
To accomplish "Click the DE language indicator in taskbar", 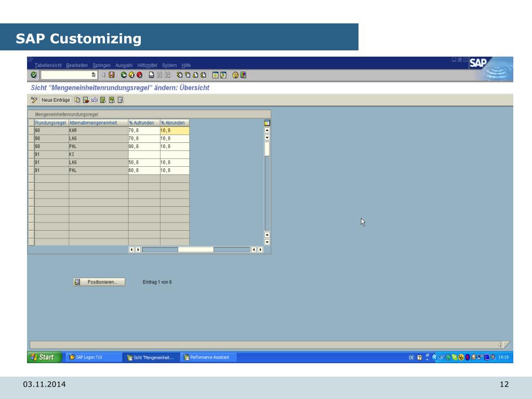I will pos(411,357).
